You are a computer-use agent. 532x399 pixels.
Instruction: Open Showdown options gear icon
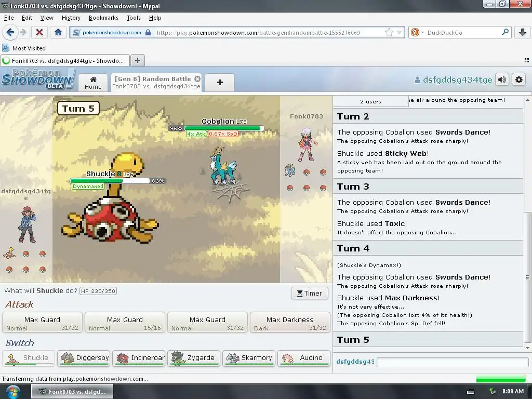[x=519, y=79]
